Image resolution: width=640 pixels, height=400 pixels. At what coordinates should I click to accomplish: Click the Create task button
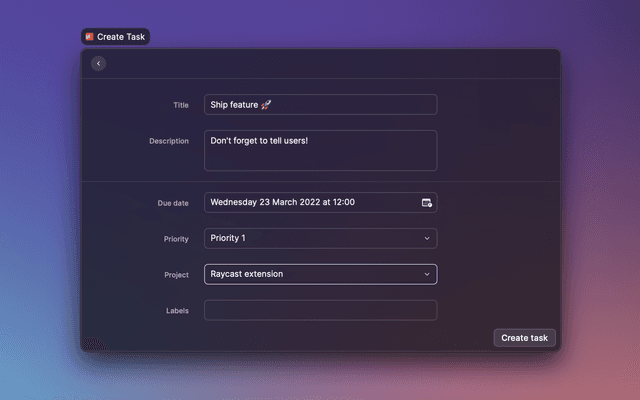click(x=524, y=338)
